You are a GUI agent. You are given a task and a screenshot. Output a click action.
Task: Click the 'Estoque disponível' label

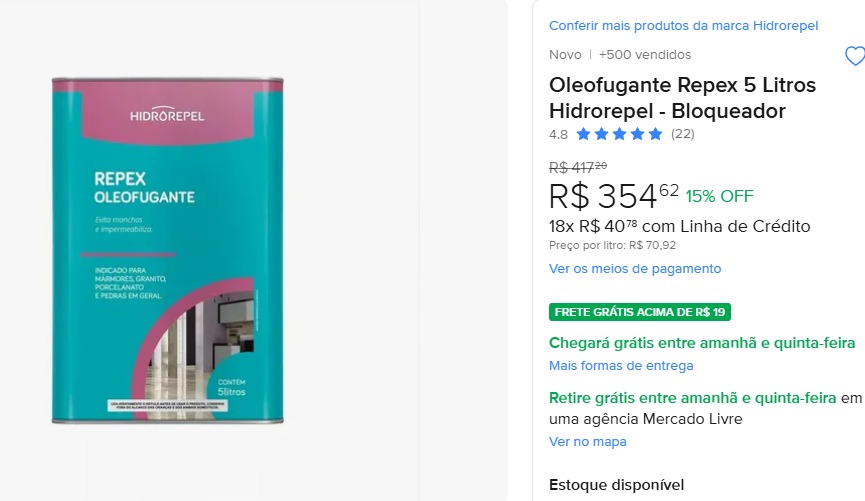click(616, 485)
